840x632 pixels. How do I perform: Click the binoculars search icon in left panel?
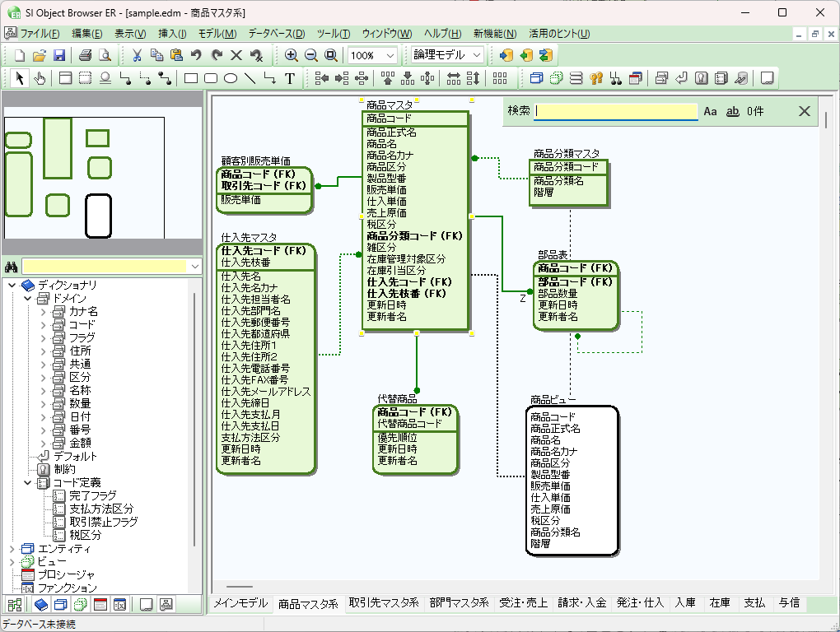click(12, 267)
